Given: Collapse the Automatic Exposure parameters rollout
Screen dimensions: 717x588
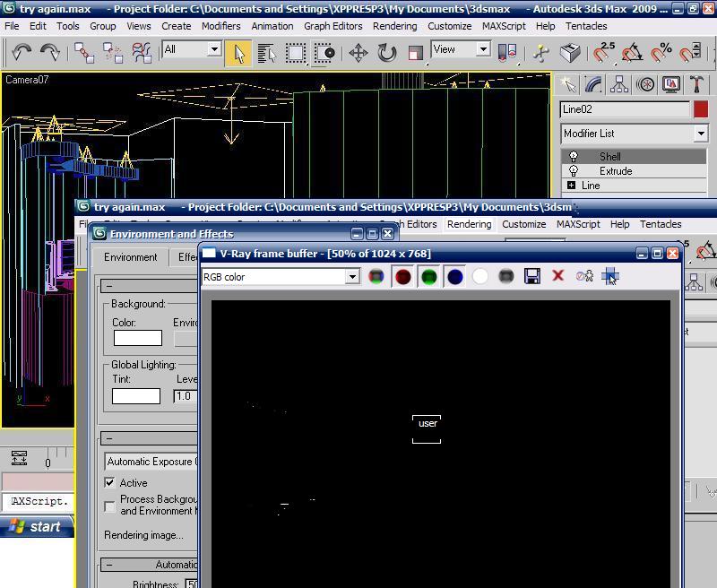Looking at the screenshot, I should pyautogui.click(x=108, y=565).
